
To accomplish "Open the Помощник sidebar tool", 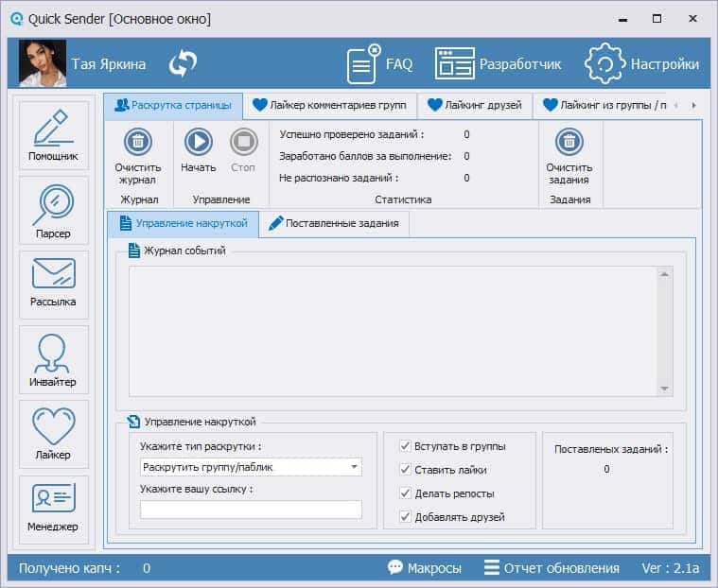I will coord(54,135).
